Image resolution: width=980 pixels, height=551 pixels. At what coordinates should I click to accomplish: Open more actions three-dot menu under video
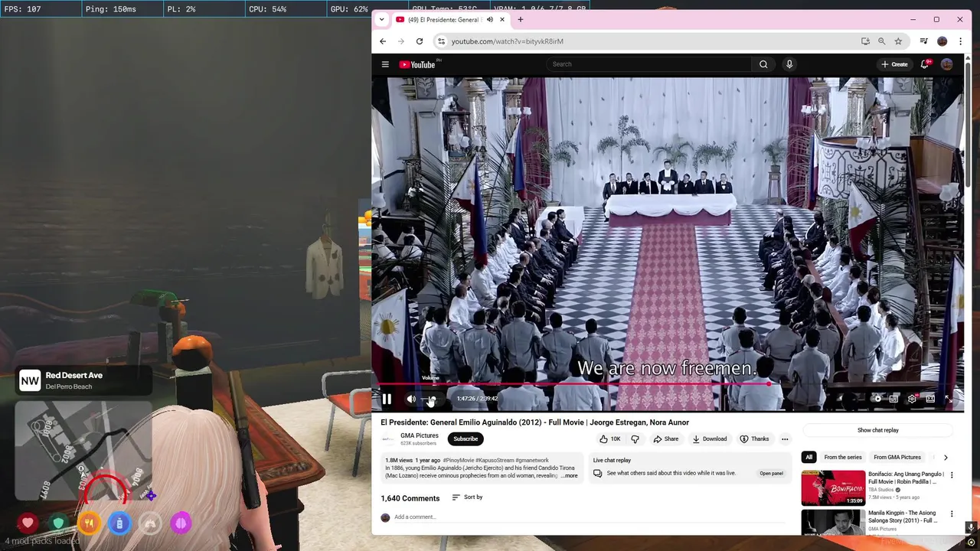[785, 439]
